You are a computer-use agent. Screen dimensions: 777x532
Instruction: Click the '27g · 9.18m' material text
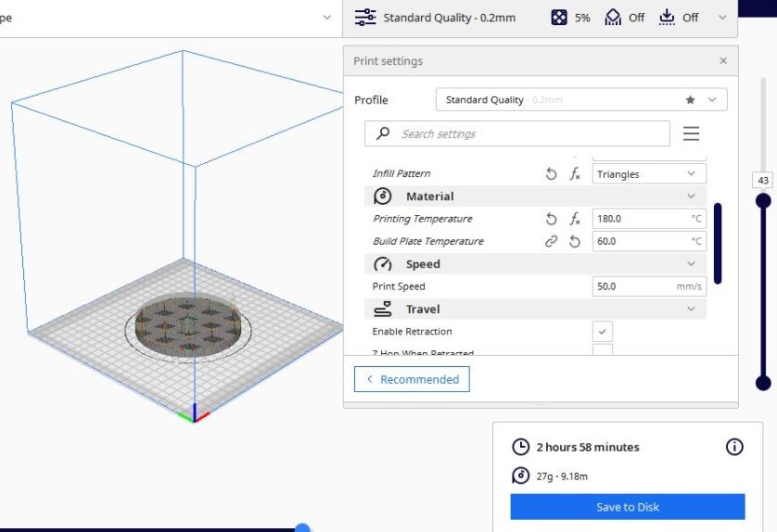(x=562, y=476)
